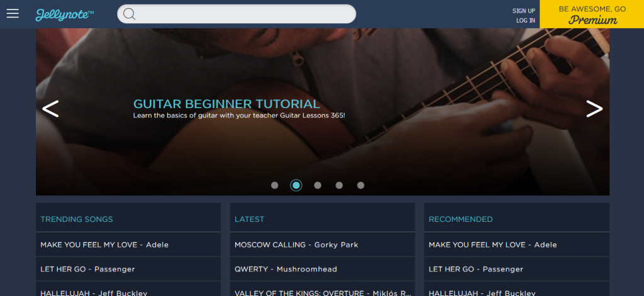Click the SIGN UP link
Viewport: 644px width, 296px height.
524,11
